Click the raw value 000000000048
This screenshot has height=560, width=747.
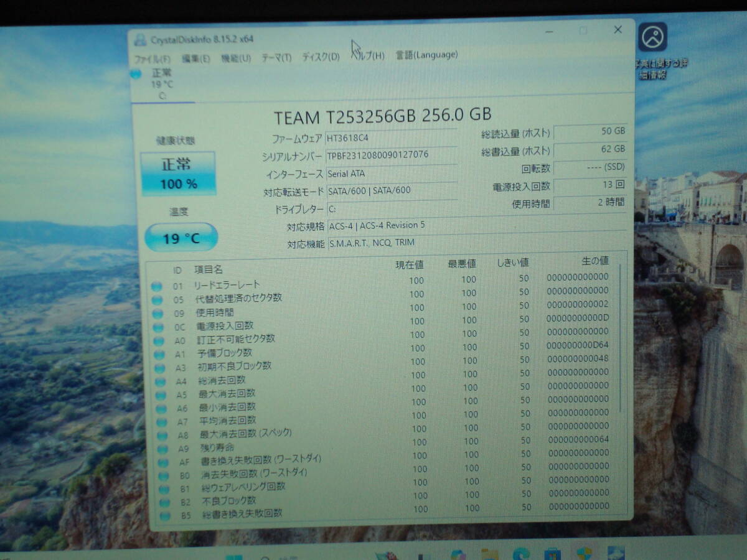pyautogui.click(x=578, y=358)
